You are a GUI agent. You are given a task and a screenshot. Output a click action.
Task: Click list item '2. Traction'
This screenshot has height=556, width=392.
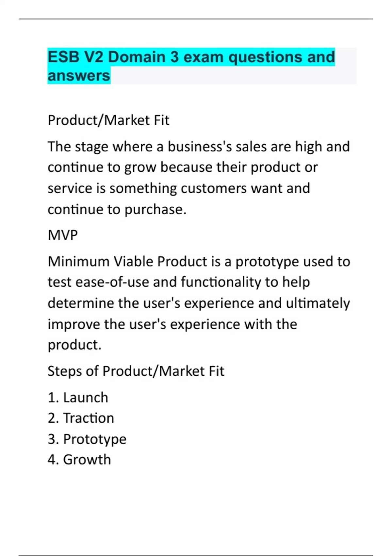pyautogui.click(x=81, y=418)
